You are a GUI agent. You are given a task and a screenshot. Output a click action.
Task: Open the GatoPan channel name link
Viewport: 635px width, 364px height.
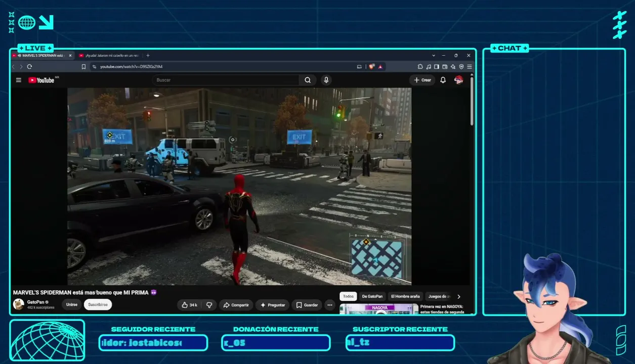(x=35, y=302)
